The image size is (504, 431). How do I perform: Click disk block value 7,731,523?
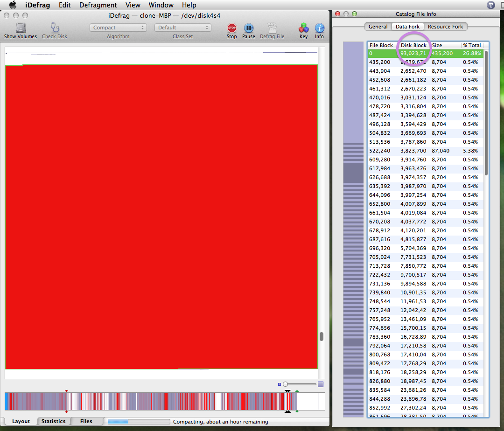(413, 257)
